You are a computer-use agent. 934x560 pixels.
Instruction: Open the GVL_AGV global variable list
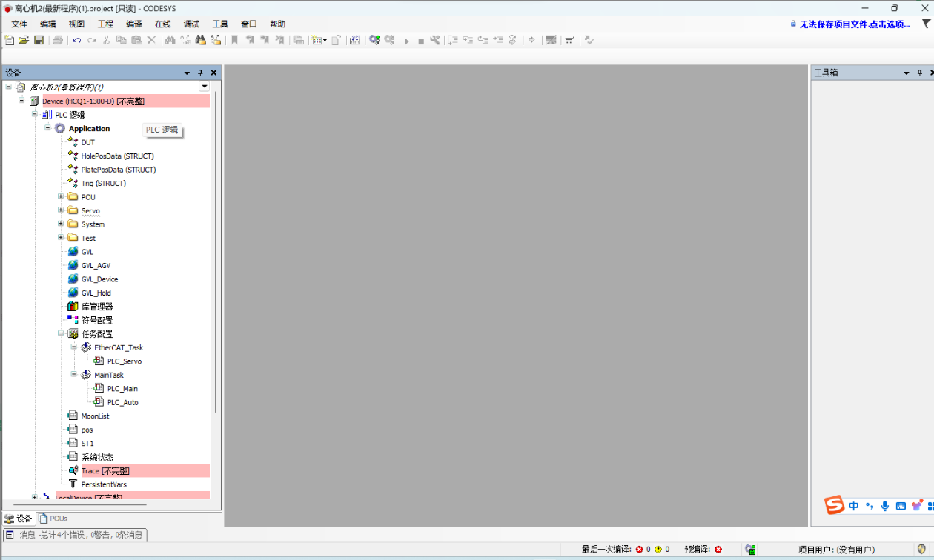pyautogui.click(x=96, y=266)
